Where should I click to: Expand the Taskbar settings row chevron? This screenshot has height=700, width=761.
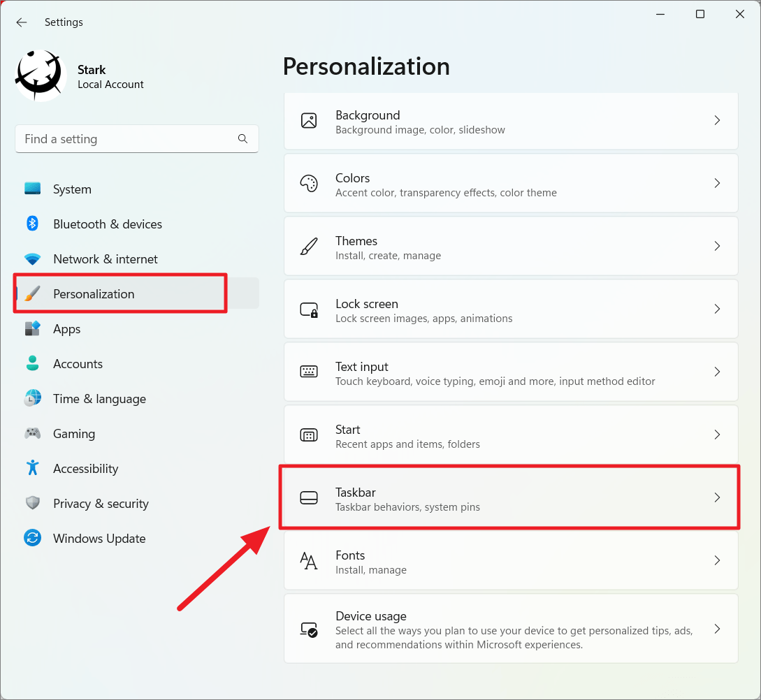pyautogui.click(x=717, y=497)
